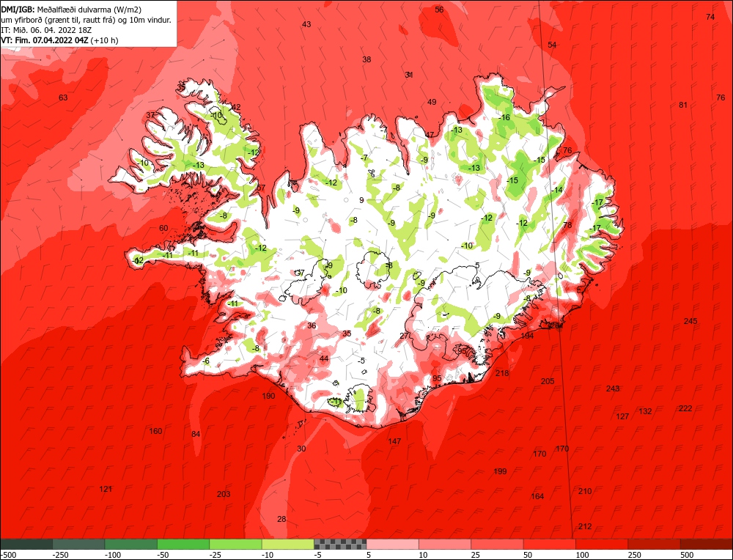Click the '63' value in the northwest ocean
Viewport: 733px width, 560px height.
point(63,97)
